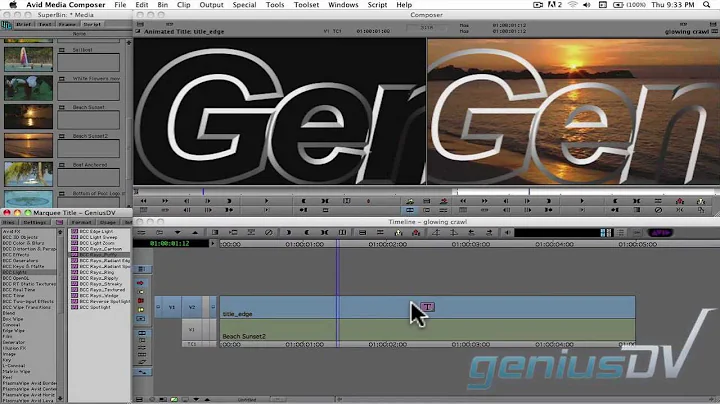Click Mark Clip icon in timeline toolbar
This screenshot has height=404, width=720.
pos(325,233)
